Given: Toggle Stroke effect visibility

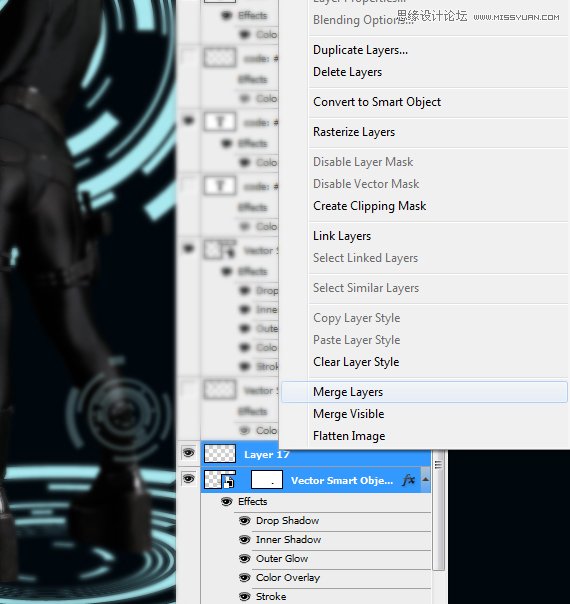Looking at the screenshot, I should [244, 596].
